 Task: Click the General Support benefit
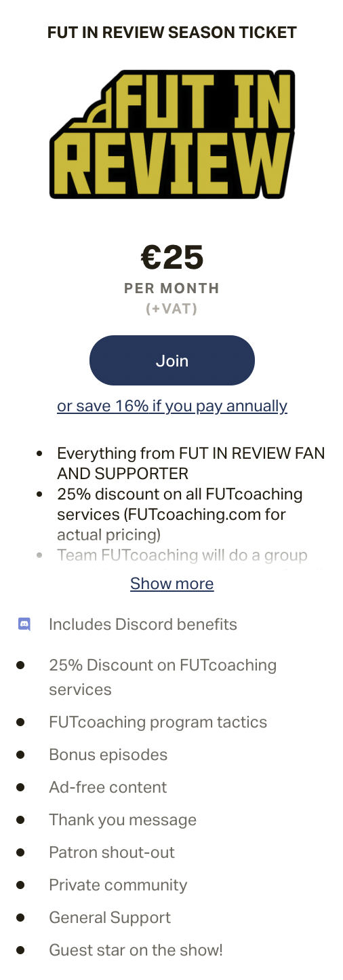coord(110,918)
